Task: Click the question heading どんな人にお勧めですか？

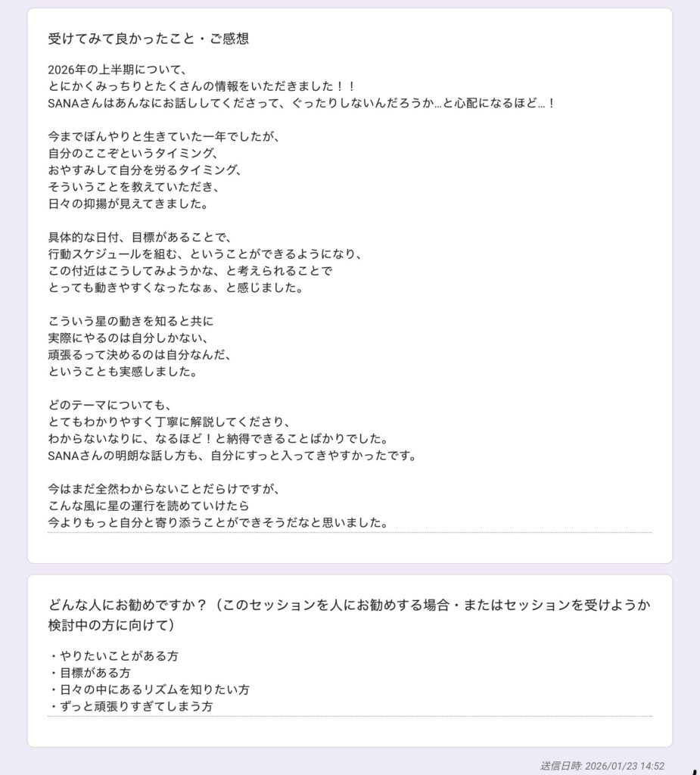Action: pos(350,615)
